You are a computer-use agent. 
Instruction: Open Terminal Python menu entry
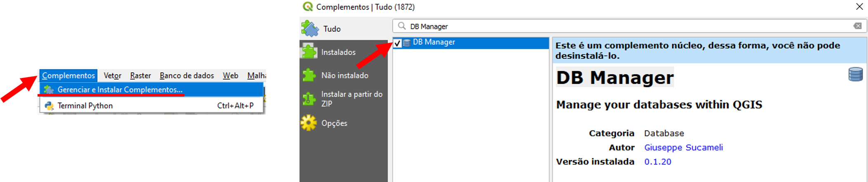point(85,106)
